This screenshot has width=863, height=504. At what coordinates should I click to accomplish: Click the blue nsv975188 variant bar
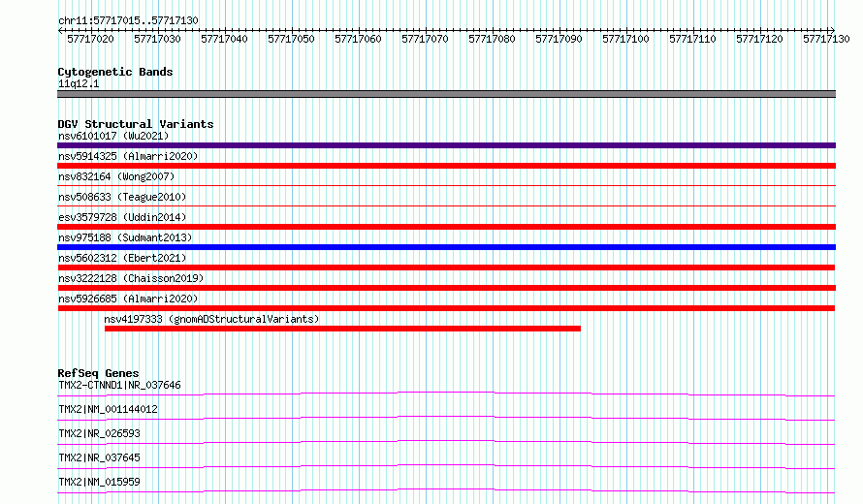(x=446, y=247)
